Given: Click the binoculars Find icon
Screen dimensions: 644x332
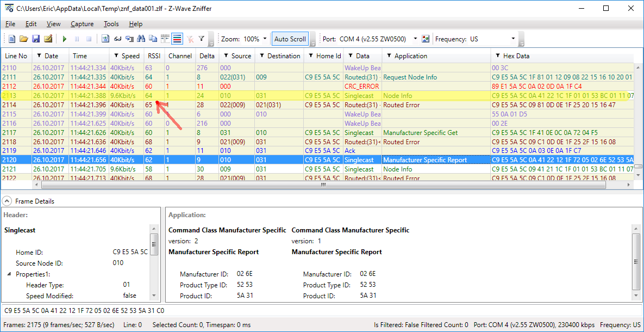Looking at the screenshot, I should click(x=141, y=39).
